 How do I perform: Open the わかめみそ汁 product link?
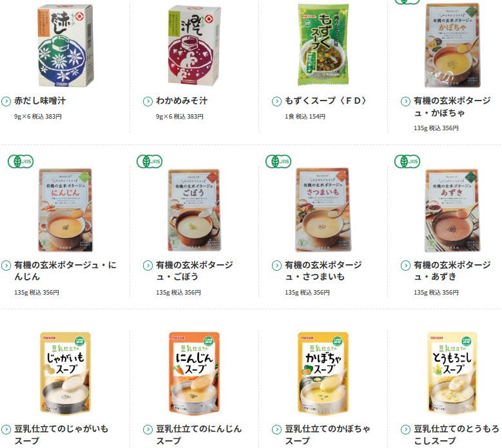click(x=182, y=101)
